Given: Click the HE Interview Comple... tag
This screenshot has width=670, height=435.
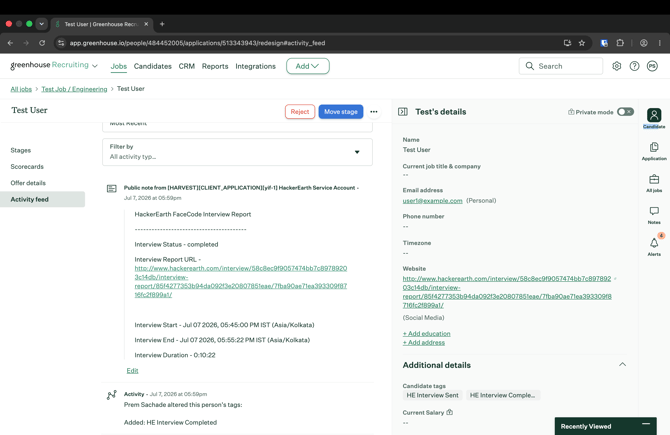Looking at the screenshot, I should [x=502, y=395].
